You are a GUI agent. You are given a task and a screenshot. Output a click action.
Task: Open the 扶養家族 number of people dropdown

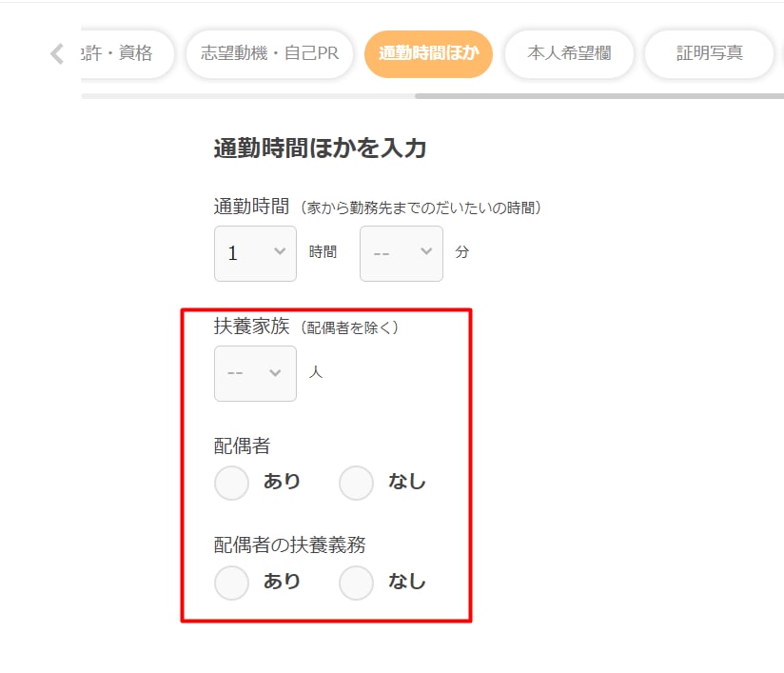pos(254,373)
